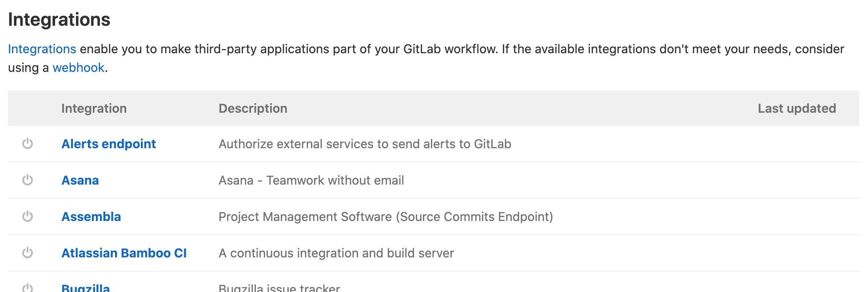This screenshot has width=868, height=292.
Task: Click the Atlassian Bamboo CI power icon
Action: [28, 253]
